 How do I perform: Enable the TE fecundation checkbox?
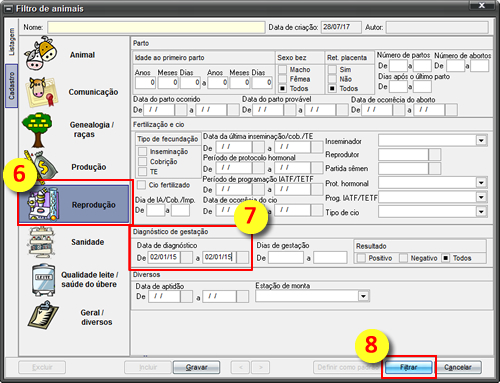pos(143,172)
